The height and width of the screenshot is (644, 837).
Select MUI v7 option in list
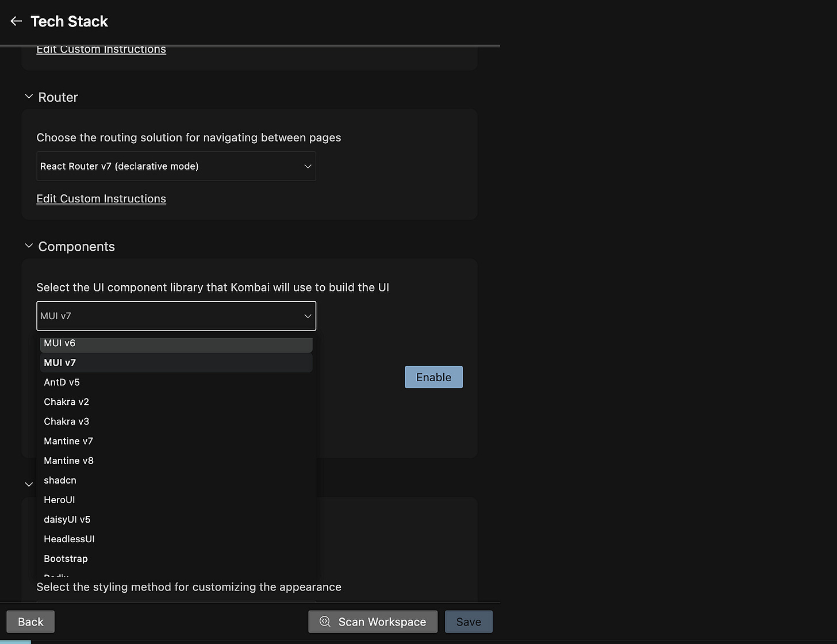[176, 362]
